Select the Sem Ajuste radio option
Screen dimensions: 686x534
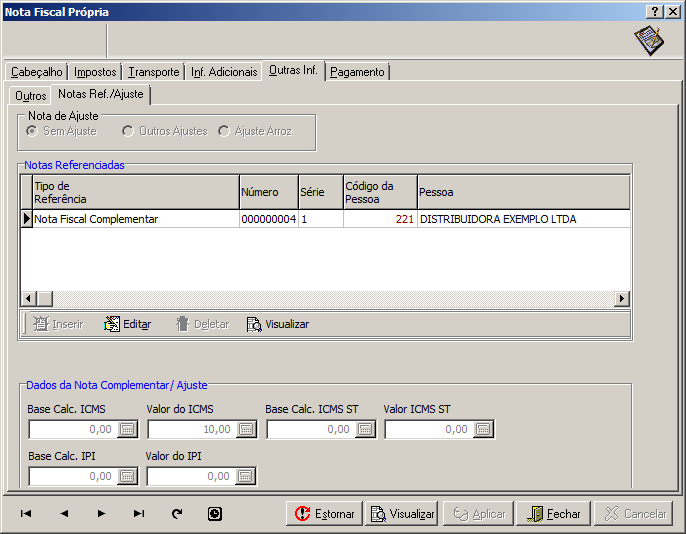click(33, 131)
